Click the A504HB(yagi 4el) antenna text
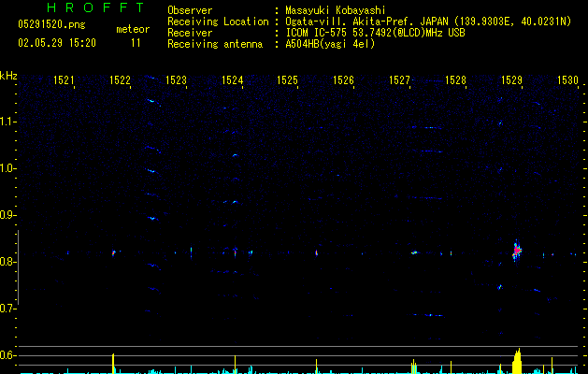Image resolution: width=588 pixels, height=374 pixels. pos(330,44)
